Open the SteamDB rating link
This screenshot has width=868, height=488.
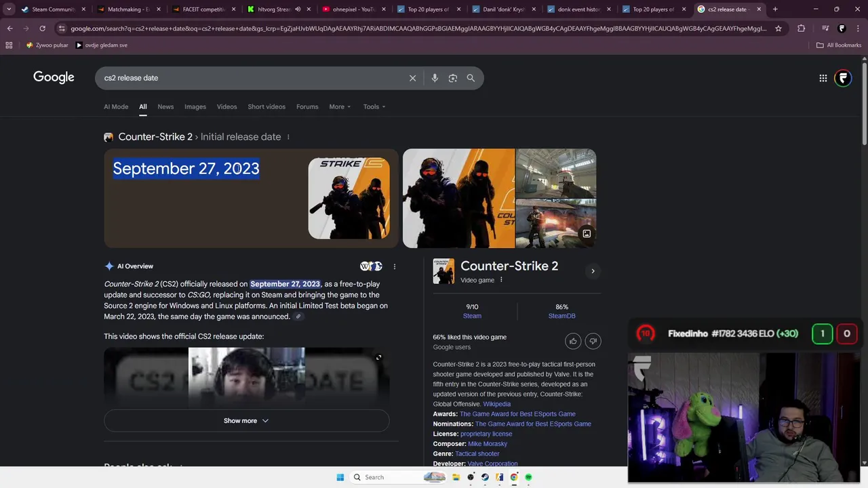(x=561, y=316)
